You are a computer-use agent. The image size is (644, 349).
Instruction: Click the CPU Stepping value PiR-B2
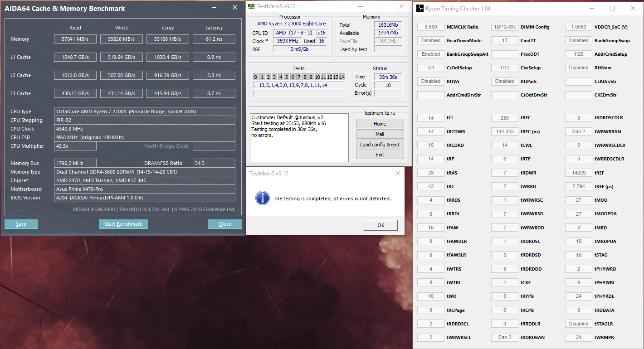tap(145, 120)
